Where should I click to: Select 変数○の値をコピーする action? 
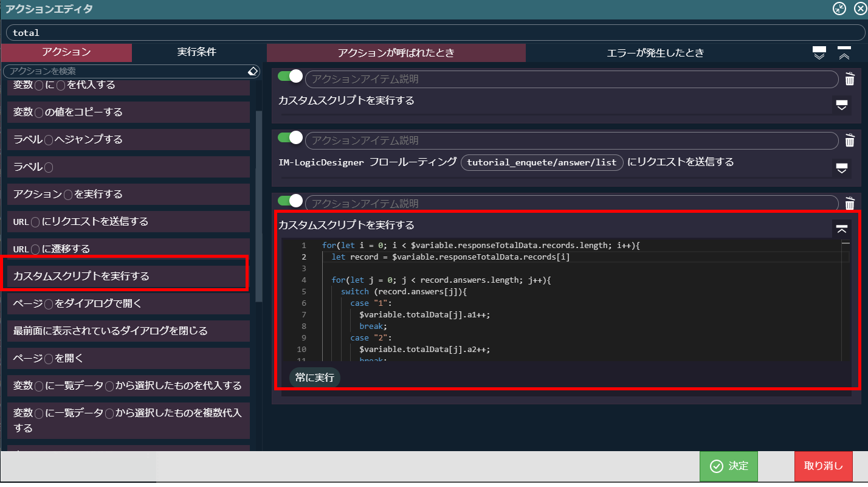[x=128, y=112]
